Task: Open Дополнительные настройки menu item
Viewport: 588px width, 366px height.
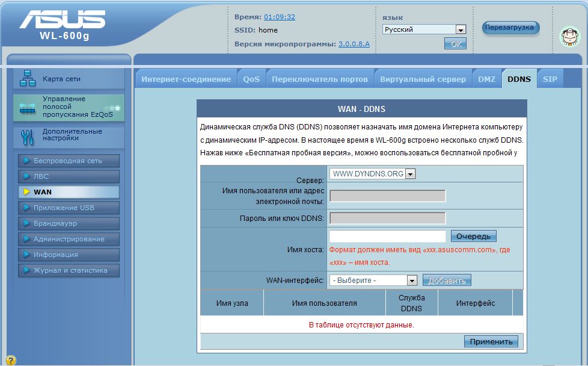Action: pos(69,137)
